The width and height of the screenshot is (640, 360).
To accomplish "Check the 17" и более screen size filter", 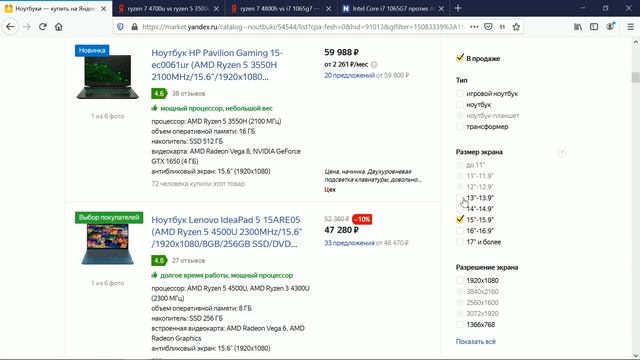I will click(x=460, y=242).
